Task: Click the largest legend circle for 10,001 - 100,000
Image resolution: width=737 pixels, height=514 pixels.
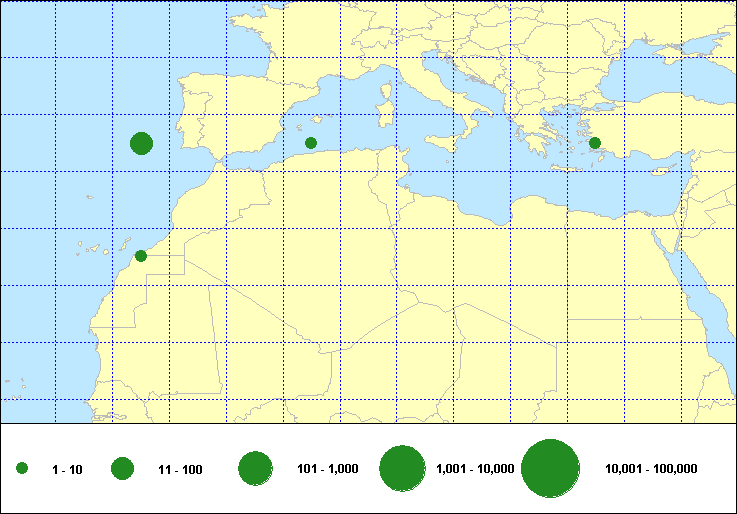Action: click(551, 468)
